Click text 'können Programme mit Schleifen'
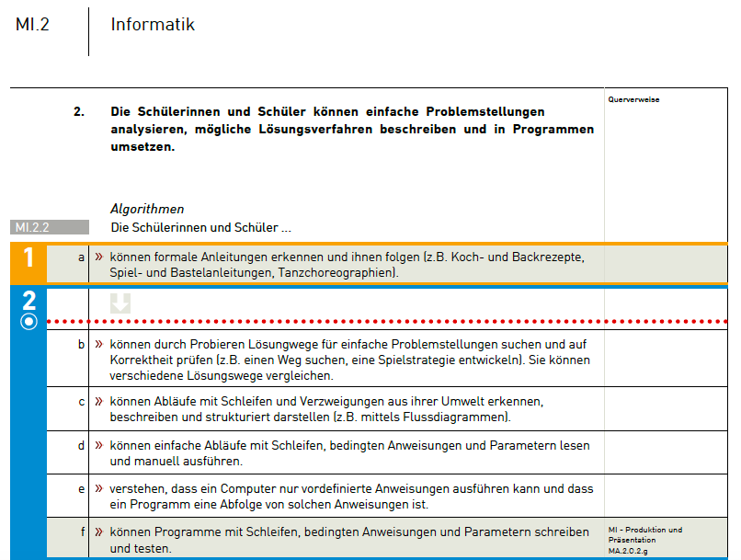741x560 pixels. (x=205, y=531)
